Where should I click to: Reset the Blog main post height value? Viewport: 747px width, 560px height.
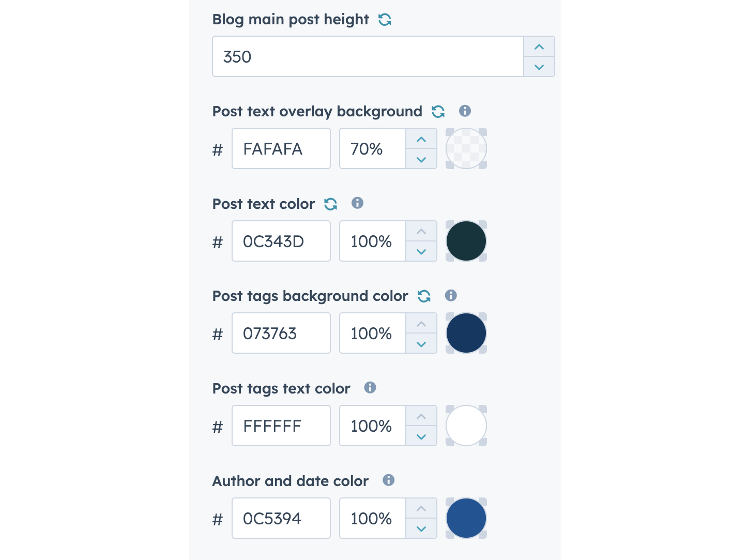[386, 19]
